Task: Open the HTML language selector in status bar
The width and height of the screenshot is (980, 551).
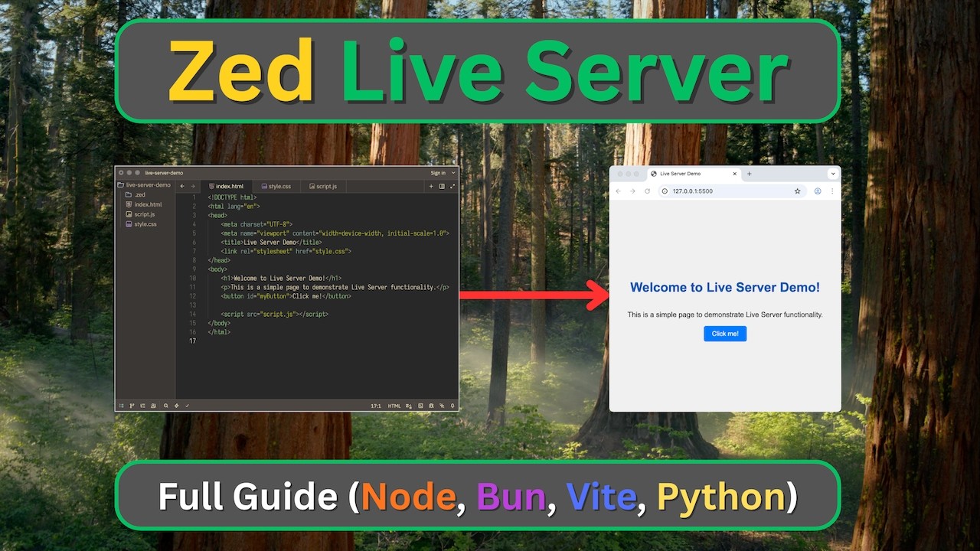Action: click(x=394, y=406)
